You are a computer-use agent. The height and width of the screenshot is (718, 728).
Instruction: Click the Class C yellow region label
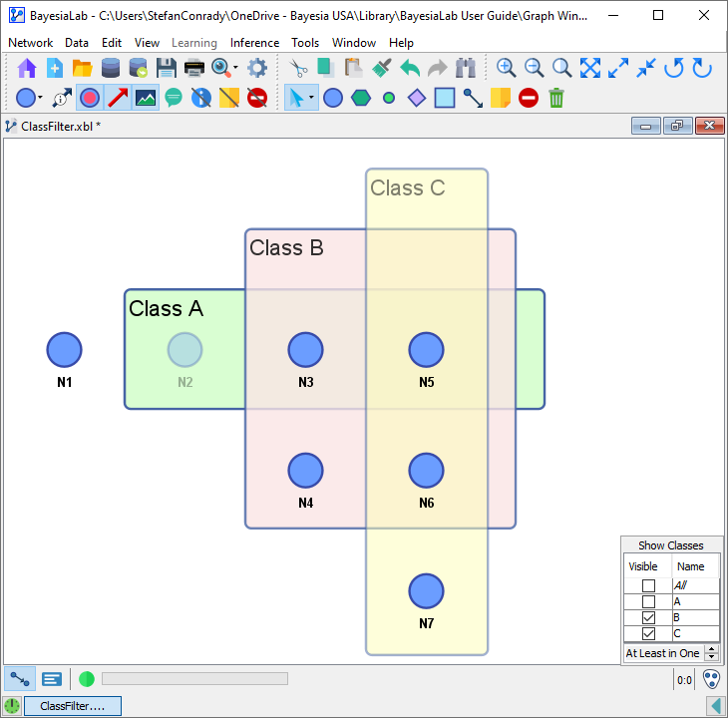pyautogui.click(x=407, y=187)
